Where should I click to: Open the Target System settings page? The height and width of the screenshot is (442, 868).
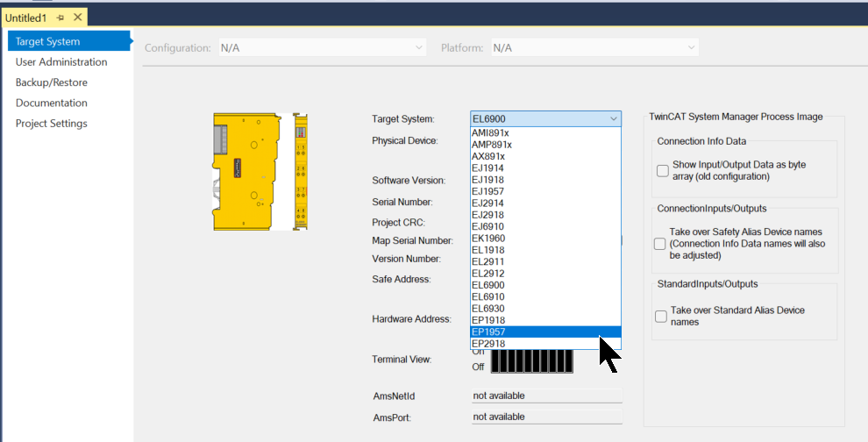tap(68, 41)
